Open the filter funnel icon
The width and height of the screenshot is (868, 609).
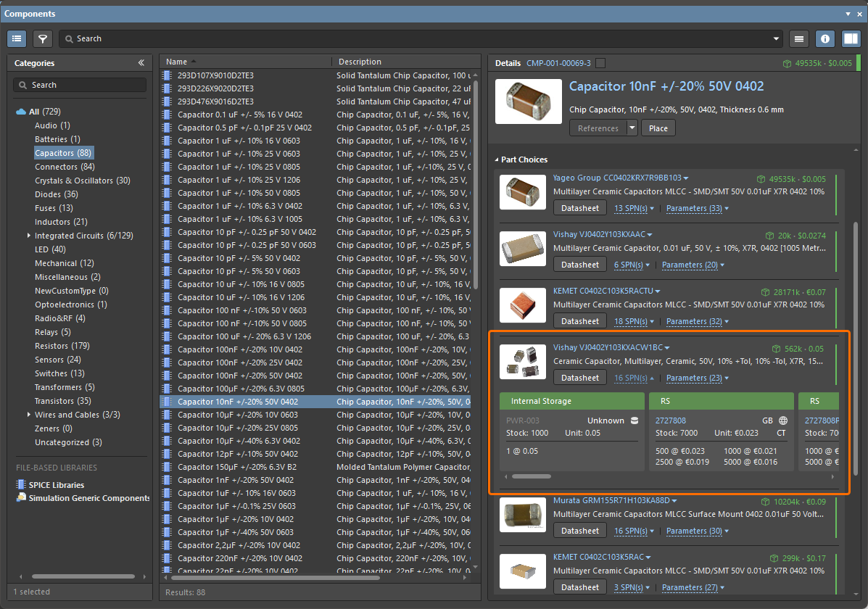coord(43,38)
